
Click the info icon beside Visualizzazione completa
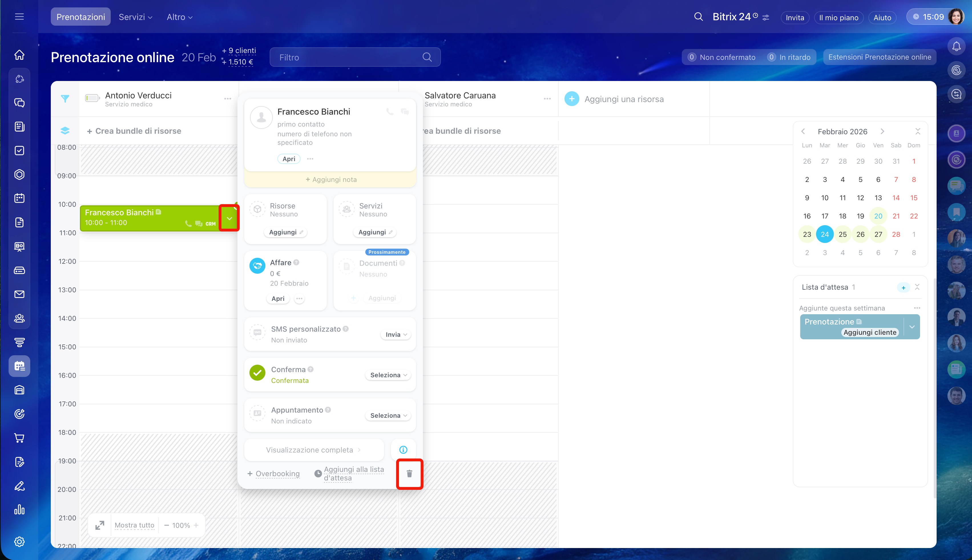(x=403, y=450)
